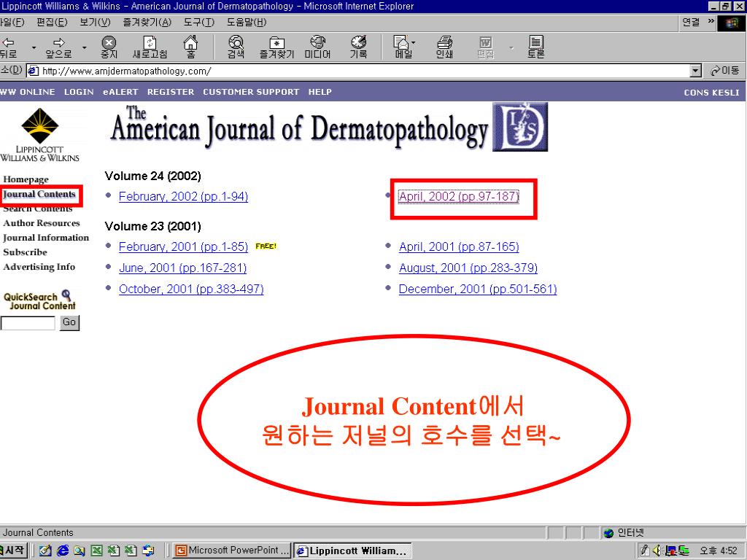Click the Forward (앞으로) toolbar button
This screenshot has height=560, width=747.
click(59, 47)
